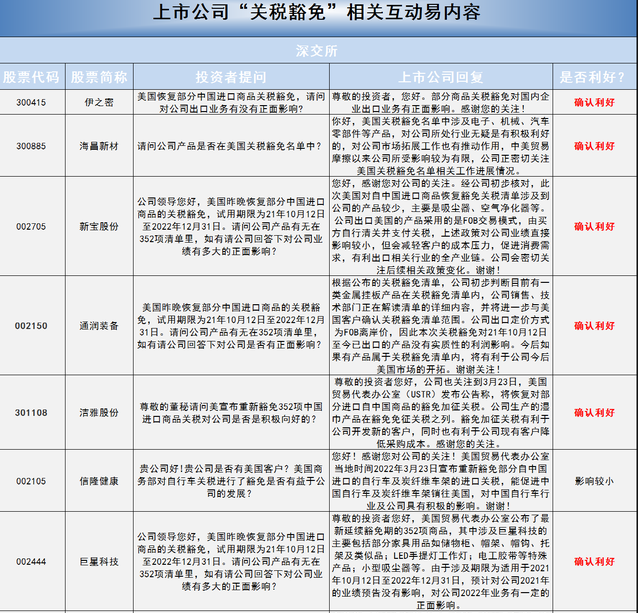Click the 是否利好 column header
Viewport: 638px width, 613px height.
pos(595,75)
